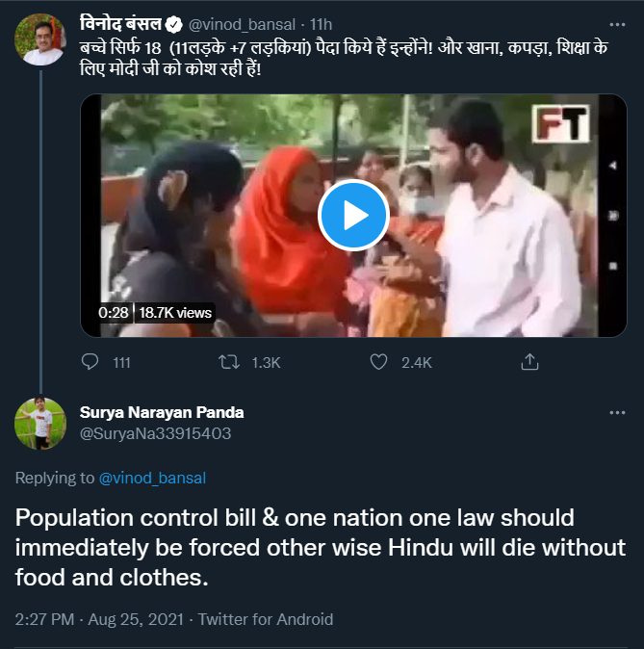The width and height of the screenshot is (644, 649).
Task: Click the Twitter for Android source link
Action: [x=266, y=619]
